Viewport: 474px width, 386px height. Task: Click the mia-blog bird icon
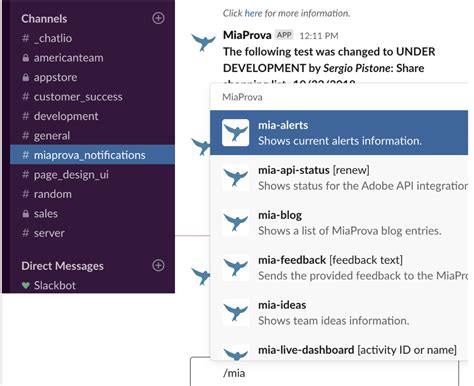point(236,222)
